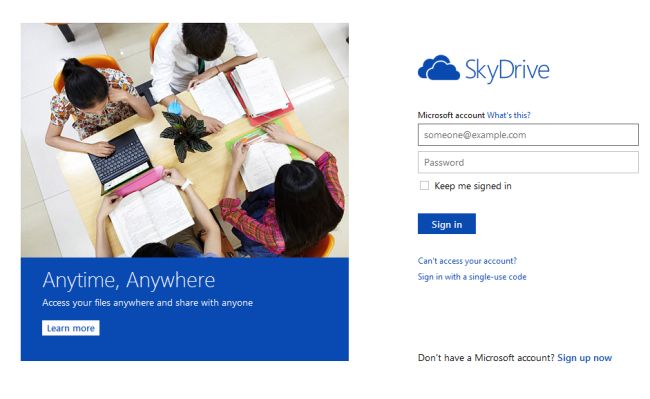Screen dimensions: 650x399
Task: Click the students studying promo photo
Action: [185, 140]
